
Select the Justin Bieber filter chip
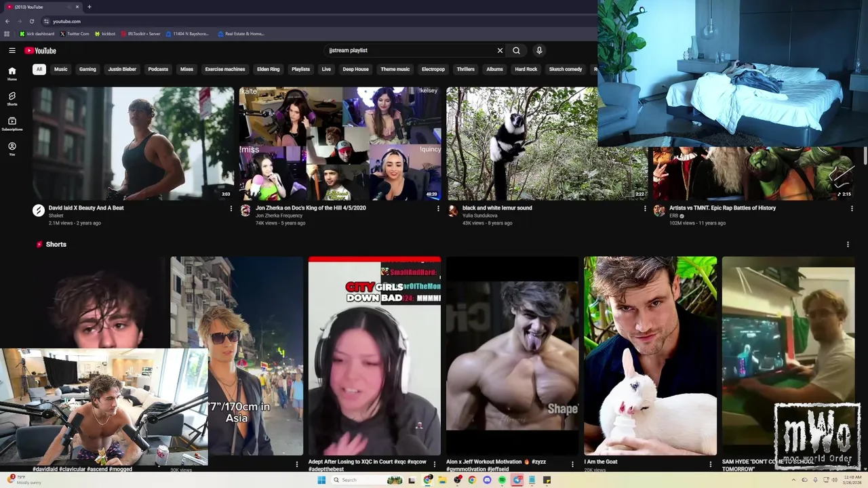[122, 69]
